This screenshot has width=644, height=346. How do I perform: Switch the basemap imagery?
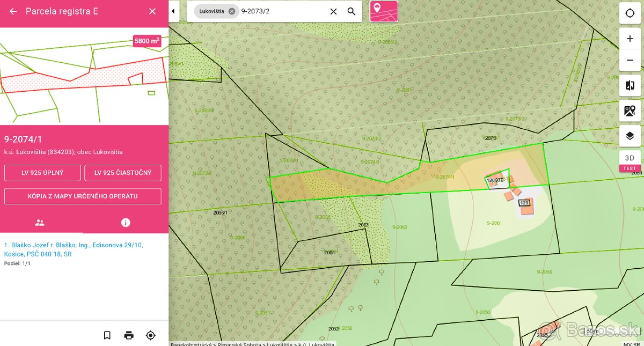tap(630, 111)
